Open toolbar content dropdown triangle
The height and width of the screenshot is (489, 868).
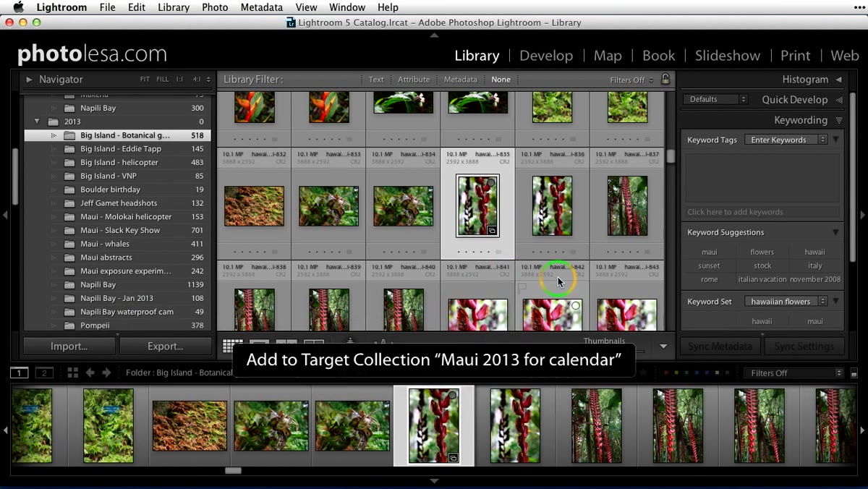663,346
